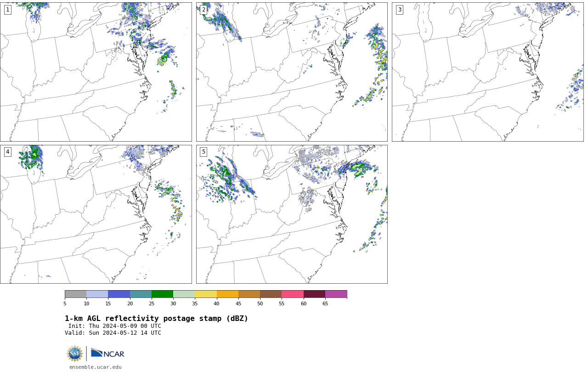Click the 'Valid: Sun 2024-05-12 14 UTC' line
This screenshot has width=588, height=372.
[113, 333]
